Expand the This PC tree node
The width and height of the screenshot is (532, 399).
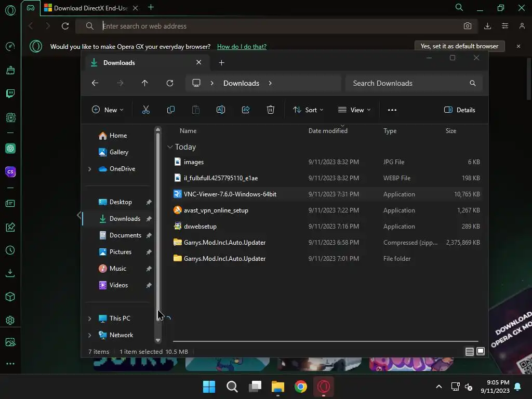89,318
